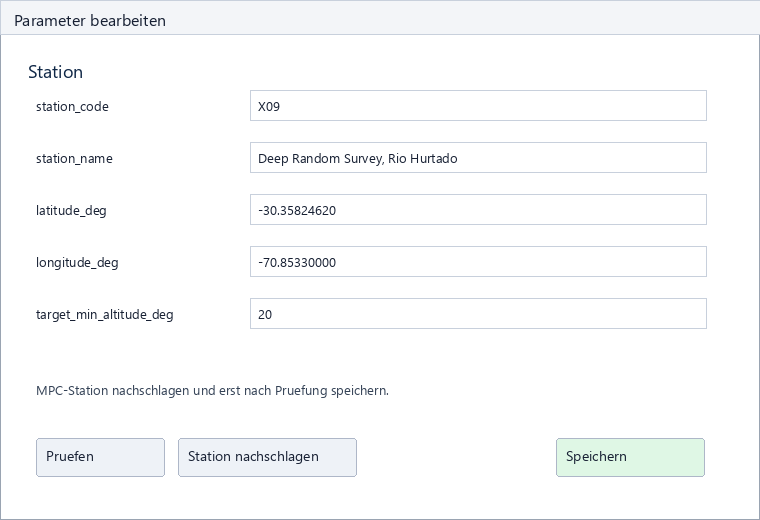Click the Pruefen button
Screen dimensions: 760x520
tap(100, 457)
